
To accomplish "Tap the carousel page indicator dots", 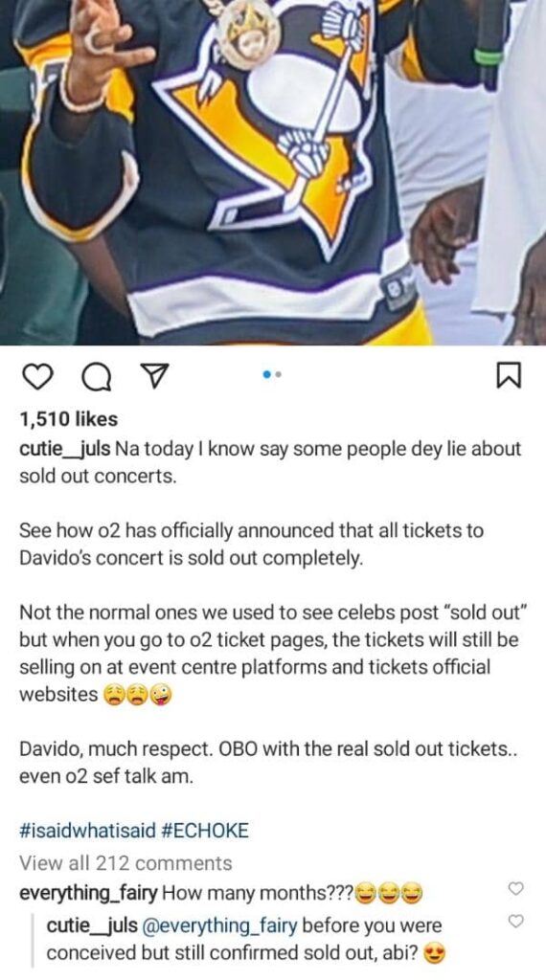I will coord(272,374).
